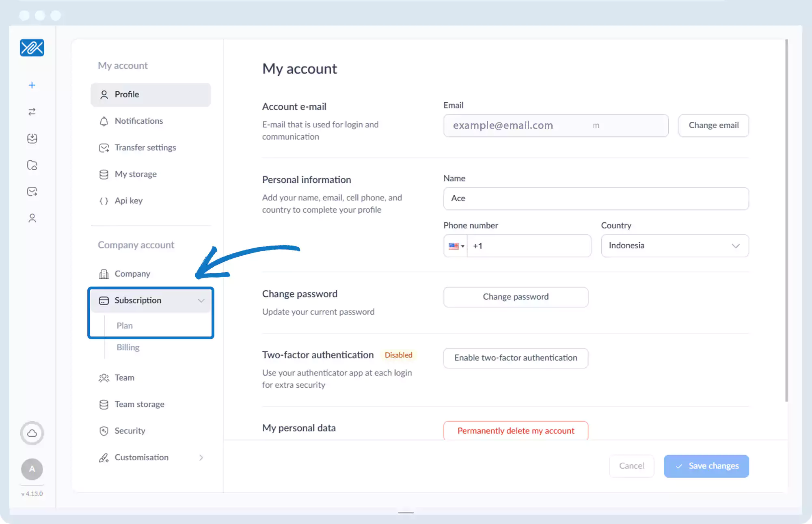Open the transfers arrows icon in left rail

32,112
